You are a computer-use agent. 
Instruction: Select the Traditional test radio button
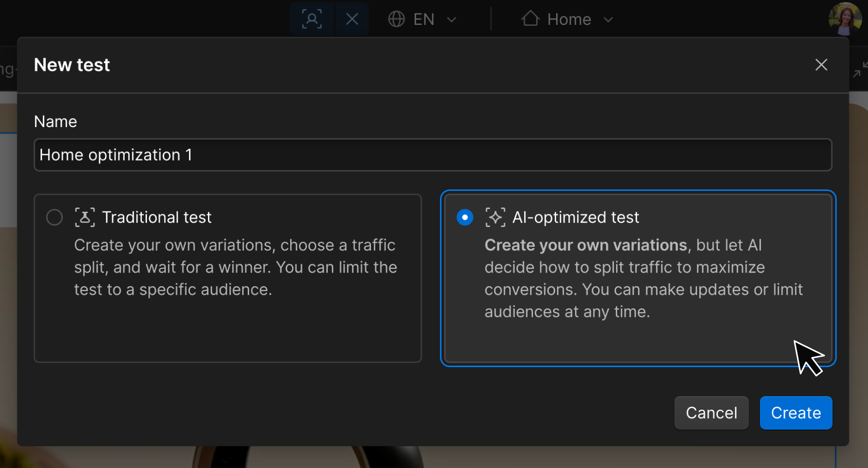click(x=54, y=217)
